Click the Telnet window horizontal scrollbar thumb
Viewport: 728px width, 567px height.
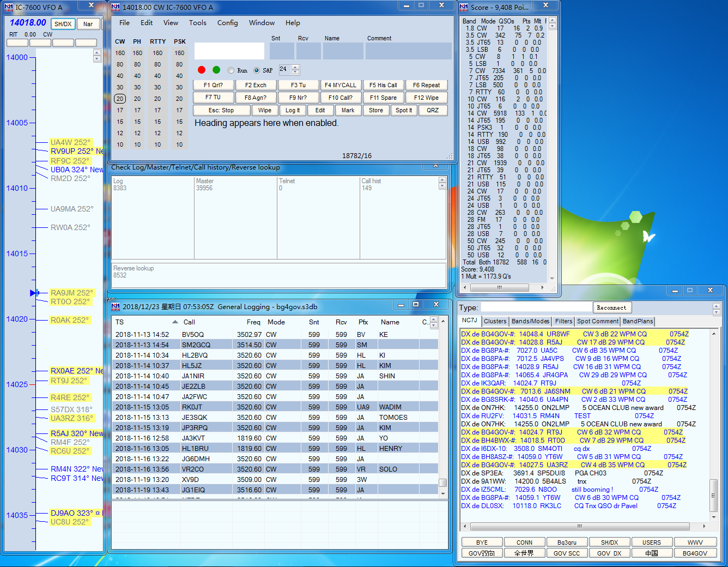tap(579, 526)
